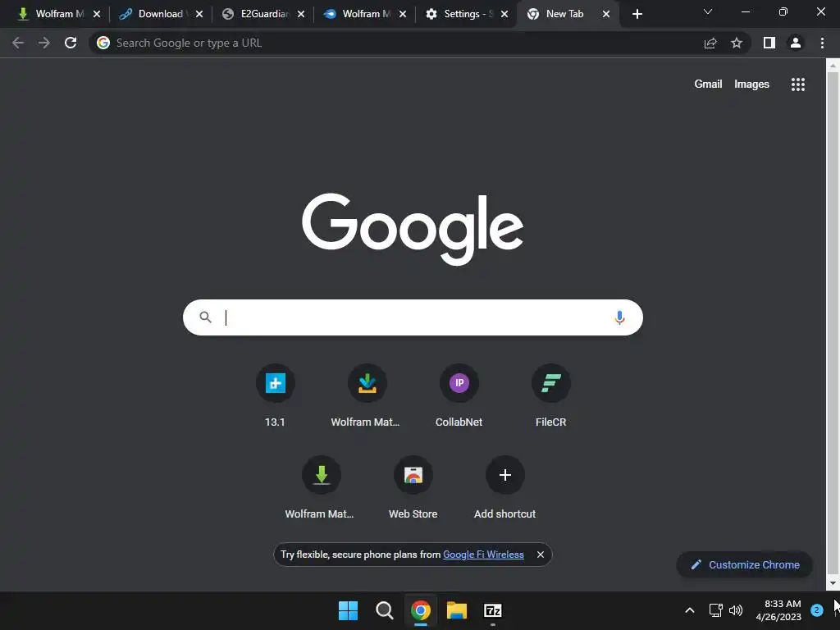Image resolution: width=840 pixels, height=630 pixels.
Task: Start voice search with the microphone icon
Action: tap(619, 317)
